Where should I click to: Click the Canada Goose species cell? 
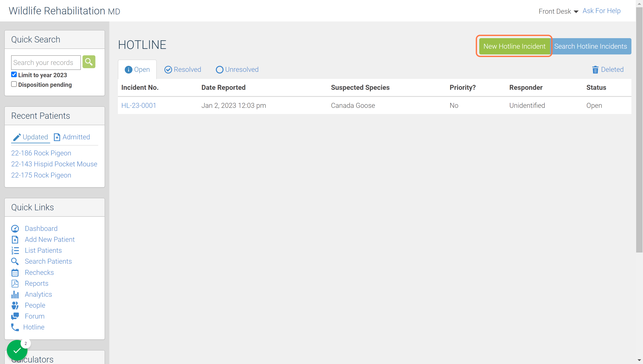click(x=353, y=105)
